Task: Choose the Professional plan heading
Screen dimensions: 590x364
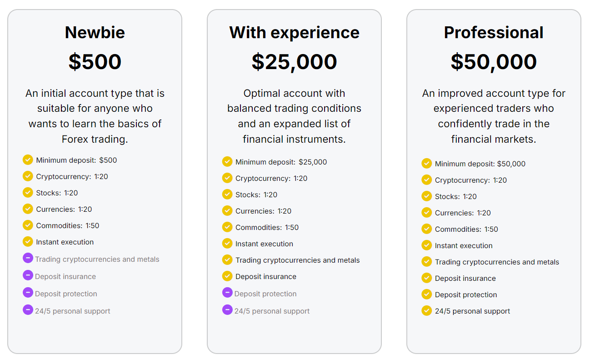Action: [x=494, y=33]
